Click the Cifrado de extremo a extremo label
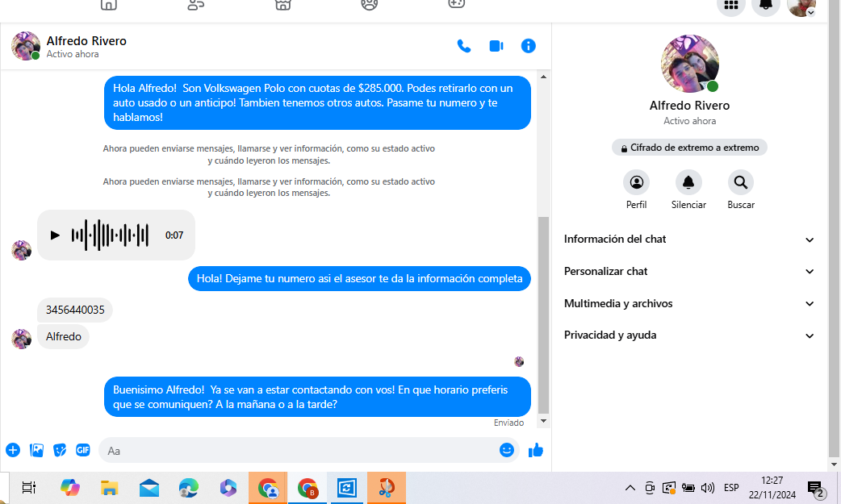Viewport: 841px width, 504px height. [x=689, y=148]
